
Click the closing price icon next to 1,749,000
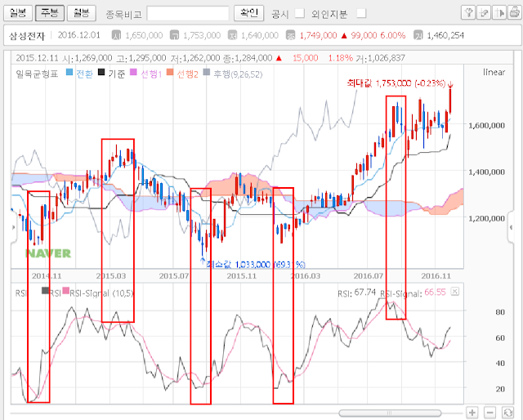pyautogui.click(x=291, y=35)
